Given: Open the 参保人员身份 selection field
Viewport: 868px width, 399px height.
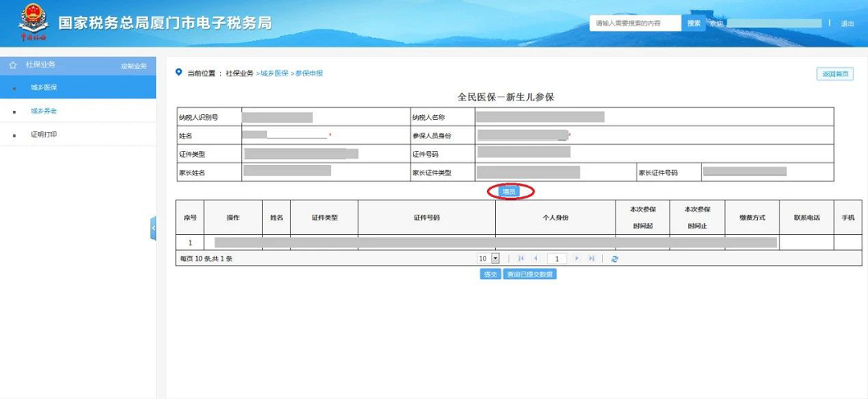Looking at the screenshot, I should (x=523, y=135).
